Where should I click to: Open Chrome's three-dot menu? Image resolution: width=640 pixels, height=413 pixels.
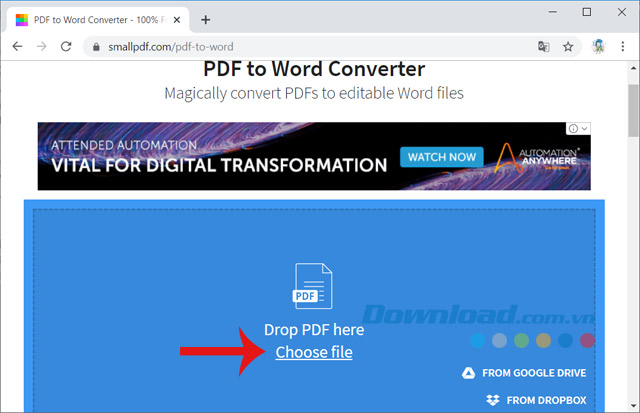[624, 46]
